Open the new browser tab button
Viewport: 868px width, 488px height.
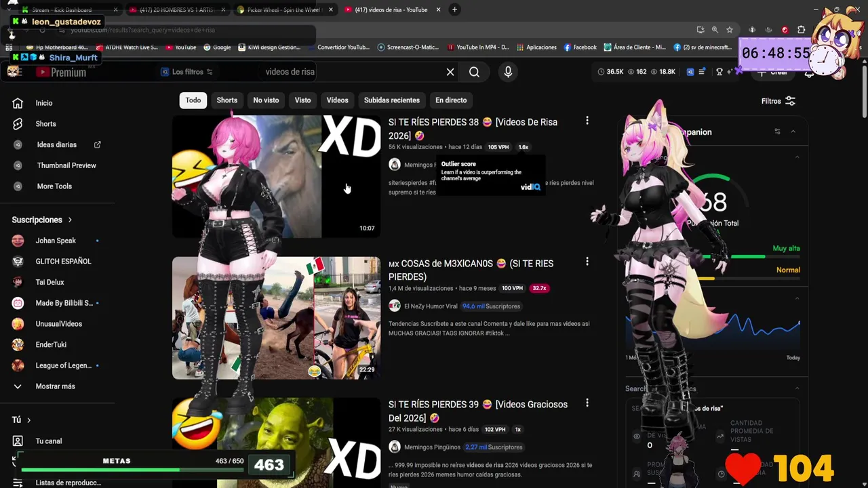pos(454,9)
